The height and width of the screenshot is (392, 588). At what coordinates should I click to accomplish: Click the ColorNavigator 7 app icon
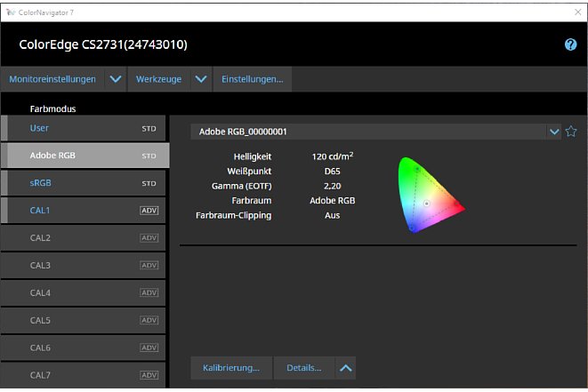(11, 12)
